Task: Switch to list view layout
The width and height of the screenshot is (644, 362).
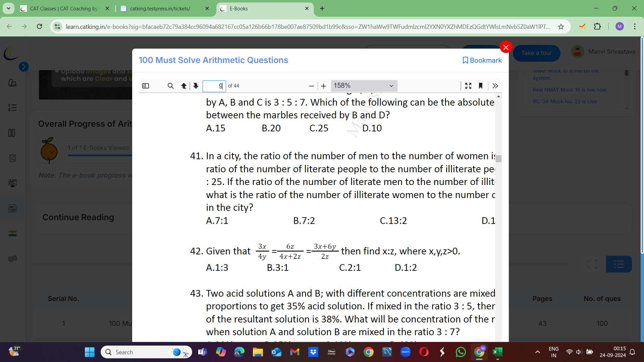Action: pyautogui.click(x=619, y=264)
